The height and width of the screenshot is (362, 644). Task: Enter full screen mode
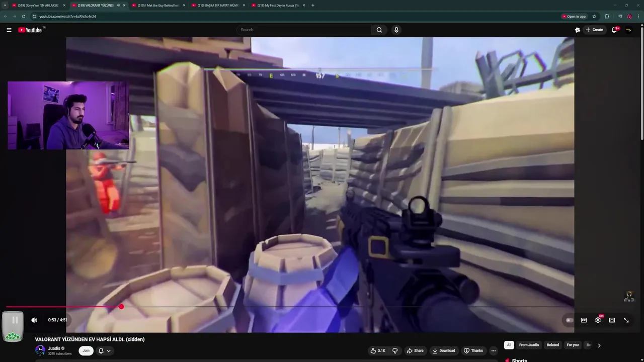click(x=626, y=320)
